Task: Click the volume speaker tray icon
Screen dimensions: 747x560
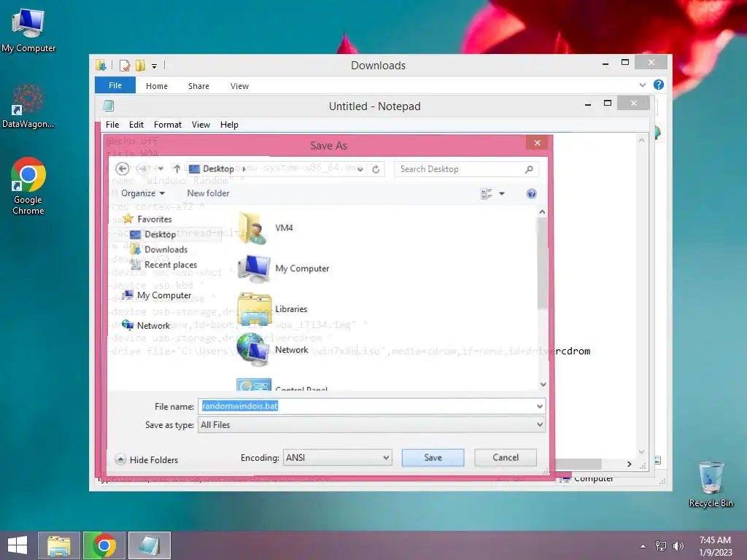Action: point(678,545)
